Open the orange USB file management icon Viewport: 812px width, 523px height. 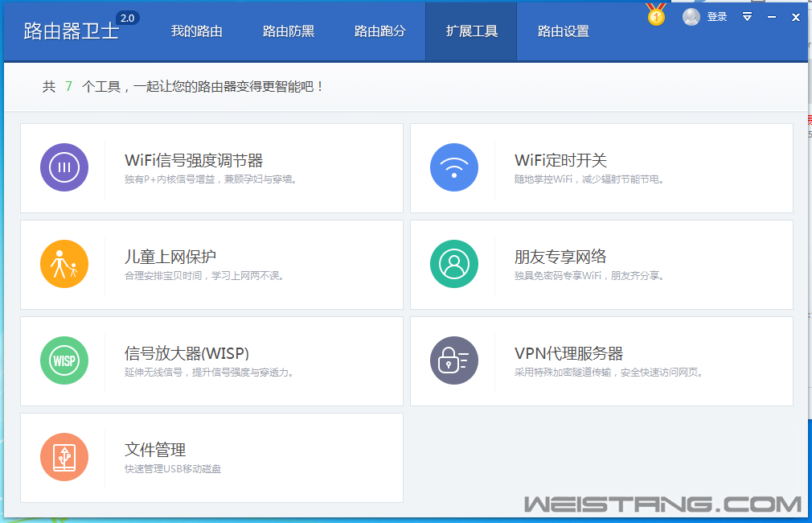(64, 457)
